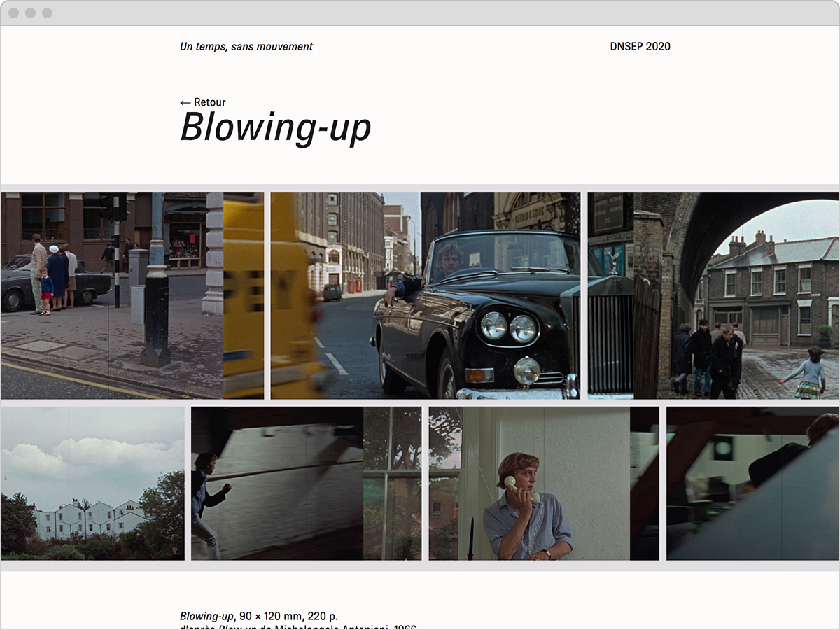Select the 'Blowing-up' page heading

click(x=276, y=128)
